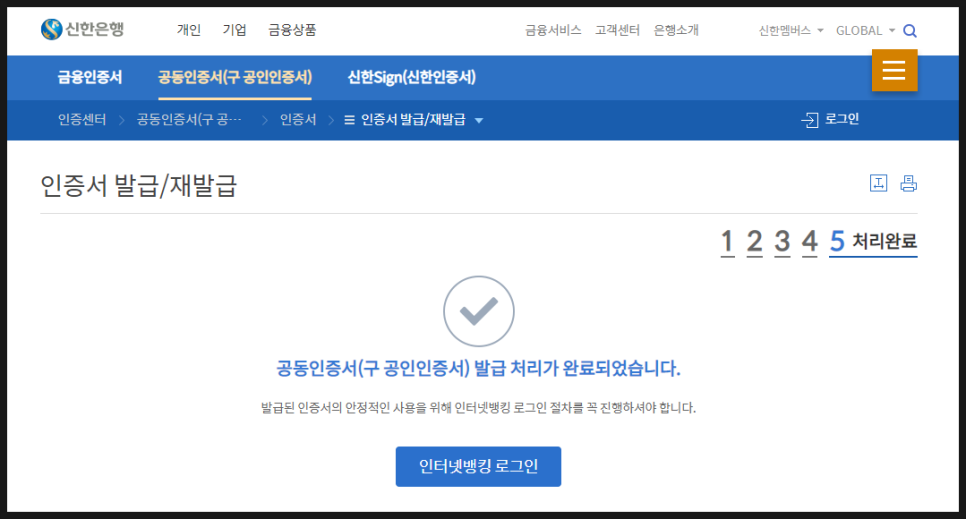This screenshot has height=519, width=966.
Task: Click step 4 indicator
Action: pos(810,242)
